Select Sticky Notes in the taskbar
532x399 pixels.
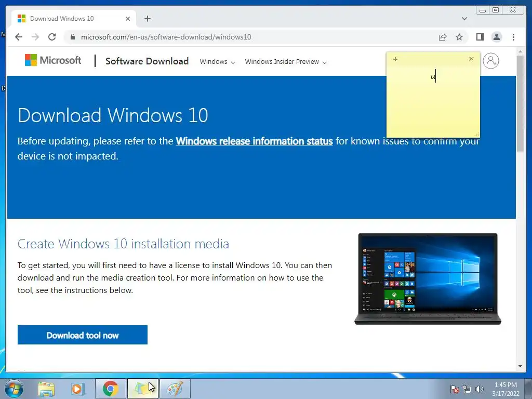tap(142, 389)
